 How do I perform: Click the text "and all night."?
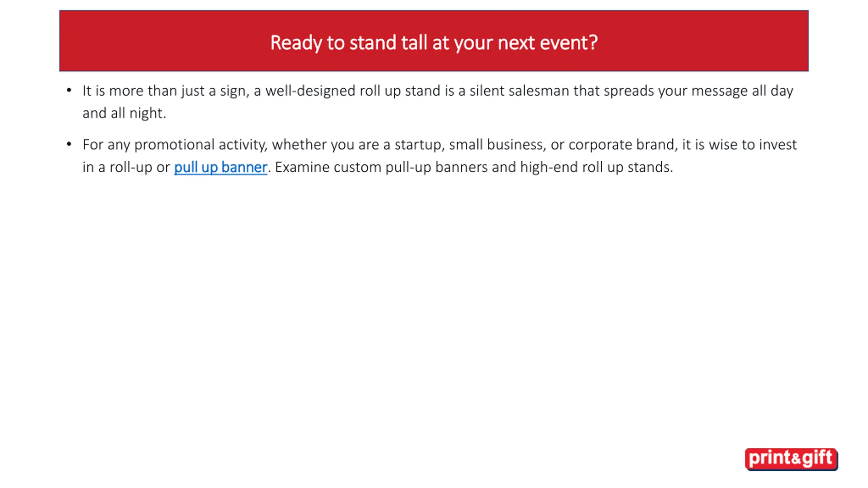[124, 113]
